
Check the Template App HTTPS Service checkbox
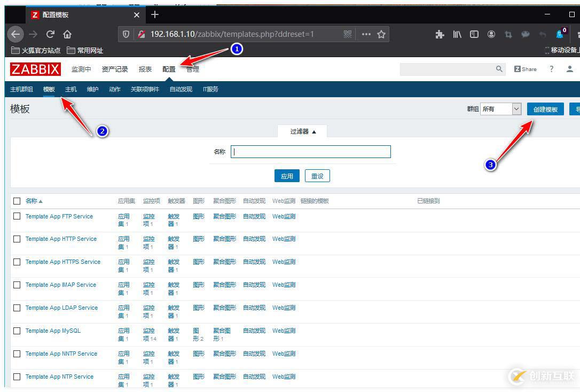[17, 262]
